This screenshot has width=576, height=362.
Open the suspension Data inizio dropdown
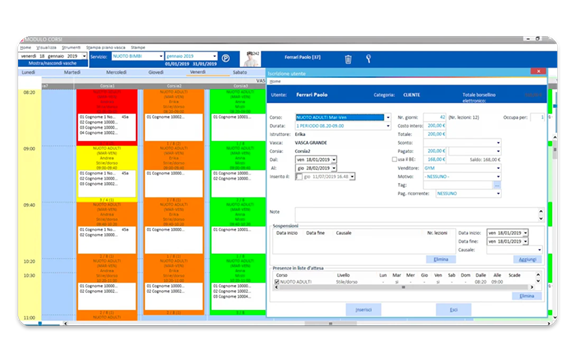click(x=526, y=233)
